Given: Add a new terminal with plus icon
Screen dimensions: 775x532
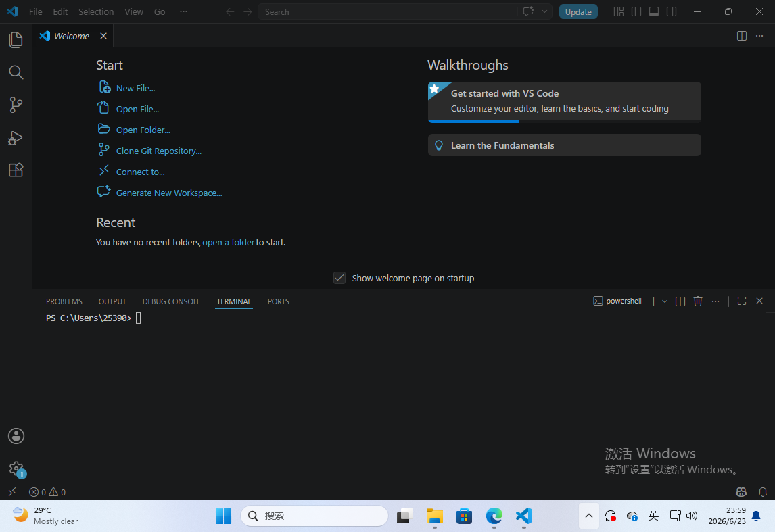Looking at the screenshot, I should 653,301.
